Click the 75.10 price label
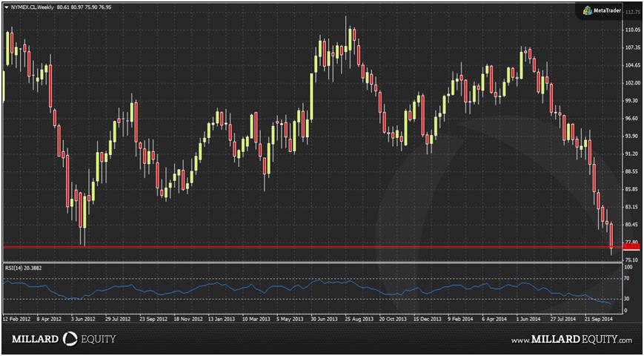This screenshot has height=356, width=644. tap(631, 260)
